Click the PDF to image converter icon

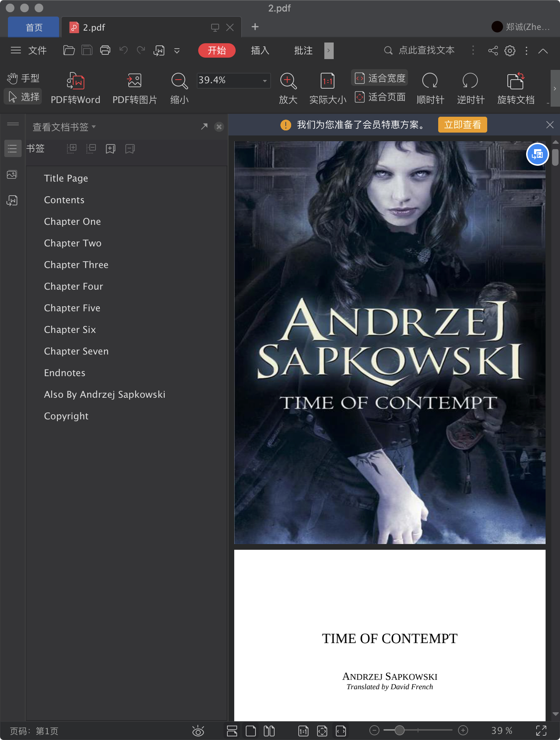pyautogui.click(x=134, y=81)
